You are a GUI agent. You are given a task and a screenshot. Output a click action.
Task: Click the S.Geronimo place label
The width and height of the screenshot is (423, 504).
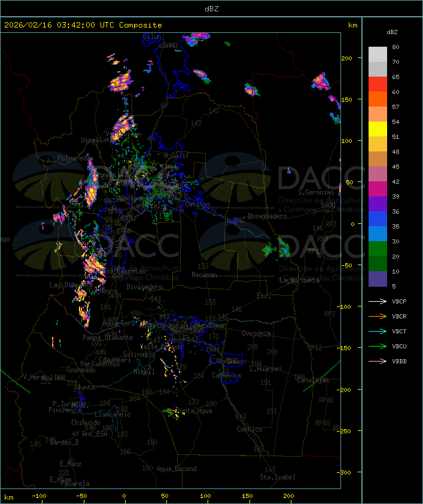pyautogui.click(x=316, y=192)
